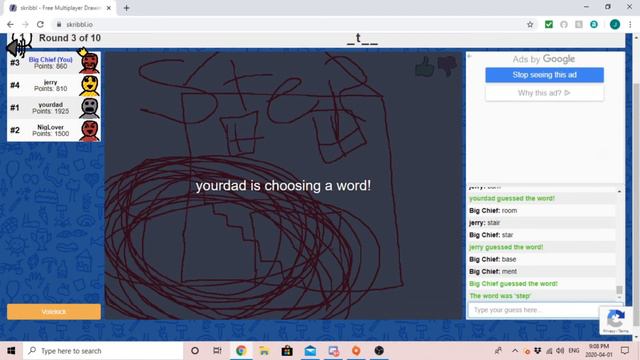Open a new browser tab

point(127,8)
